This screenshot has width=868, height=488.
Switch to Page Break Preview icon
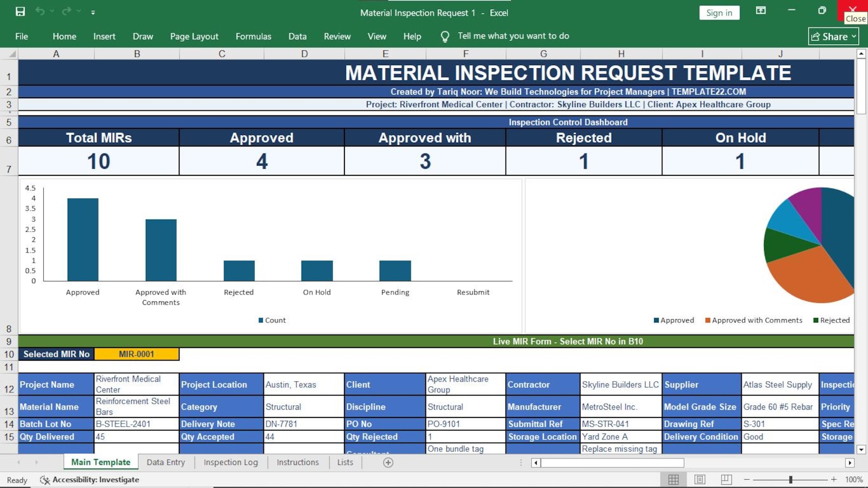pyautogui.click(x=726, y=480)
